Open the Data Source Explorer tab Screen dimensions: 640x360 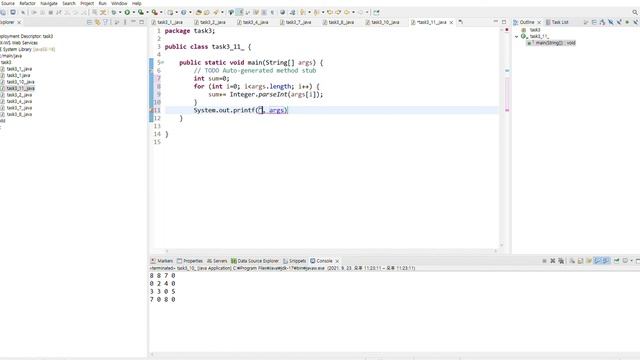(255, 260)
